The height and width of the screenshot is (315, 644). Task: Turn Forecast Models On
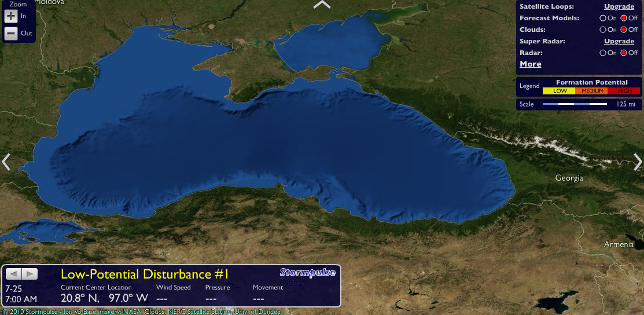[603, 18]
